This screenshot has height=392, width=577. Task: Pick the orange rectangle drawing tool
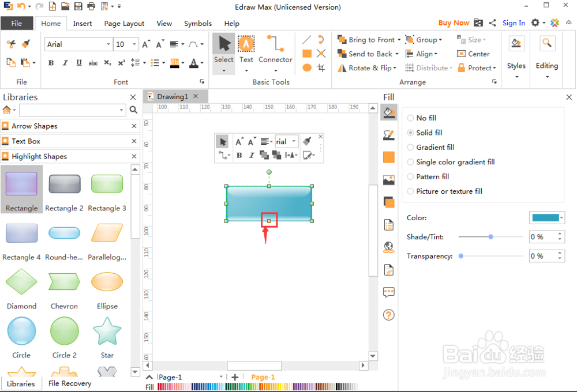point(307,54)
